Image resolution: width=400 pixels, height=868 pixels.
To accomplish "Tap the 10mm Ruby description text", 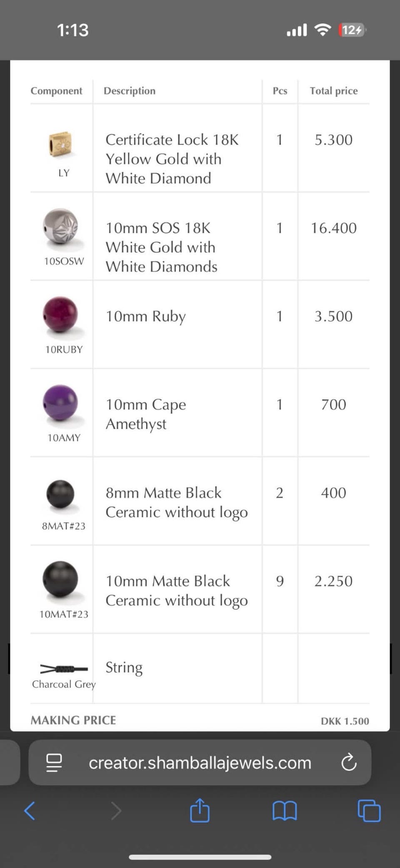I will [x=145, y=317].
